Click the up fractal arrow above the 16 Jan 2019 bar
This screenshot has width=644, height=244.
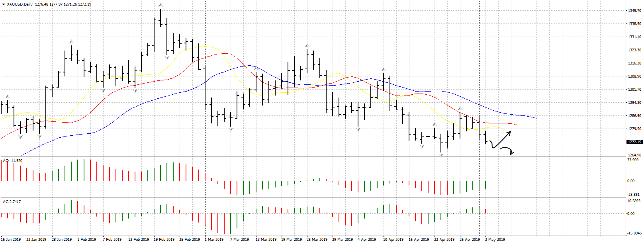8,96
